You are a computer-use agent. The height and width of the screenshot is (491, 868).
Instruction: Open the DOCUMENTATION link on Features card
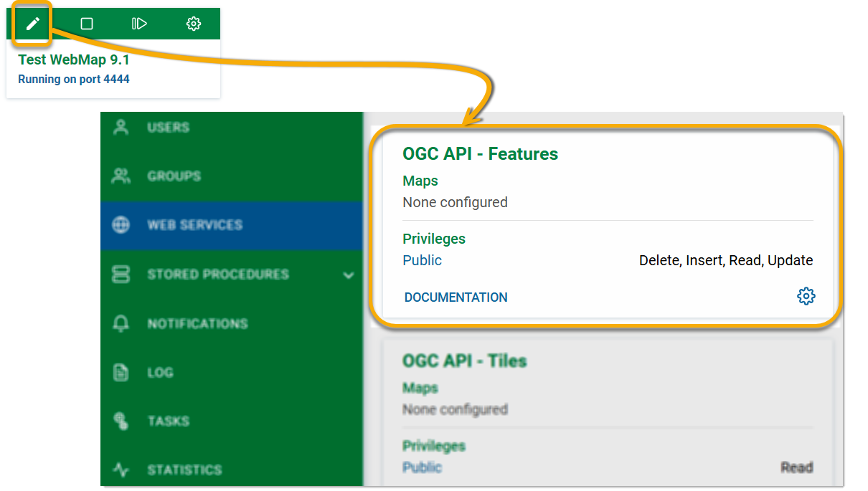[456, 297]
